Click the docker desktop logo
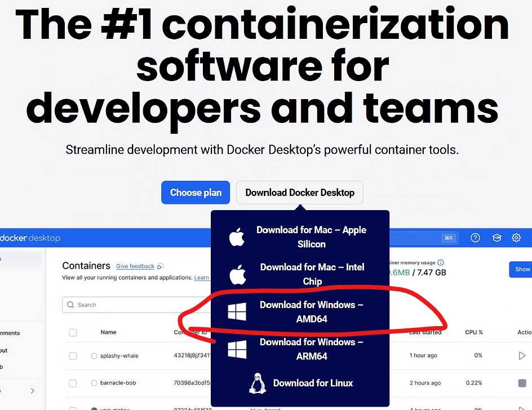The height and width of the screenshot is (410, 532). tap(30, 238)
